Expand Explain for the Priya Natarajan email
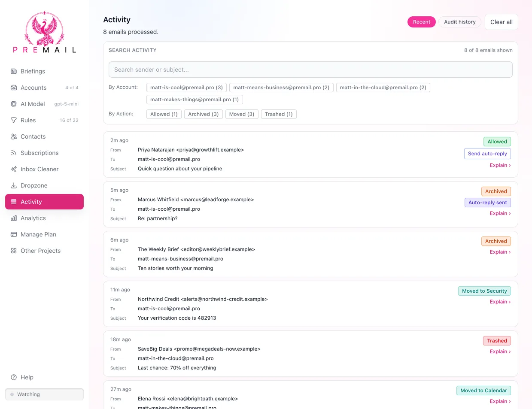This screenshot has width=532, height=409. (500, 165)
